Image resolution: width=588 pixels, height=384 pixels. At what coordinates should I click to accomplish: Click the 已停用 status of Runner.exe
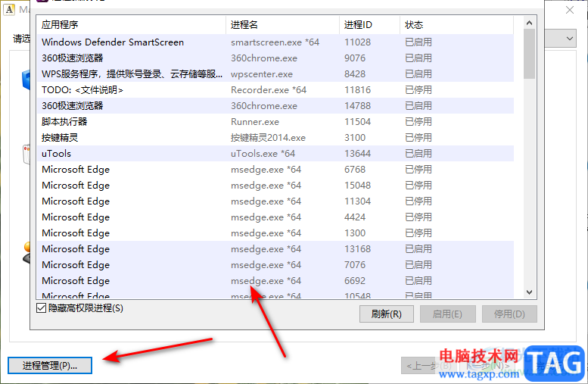tap(418, 122)
